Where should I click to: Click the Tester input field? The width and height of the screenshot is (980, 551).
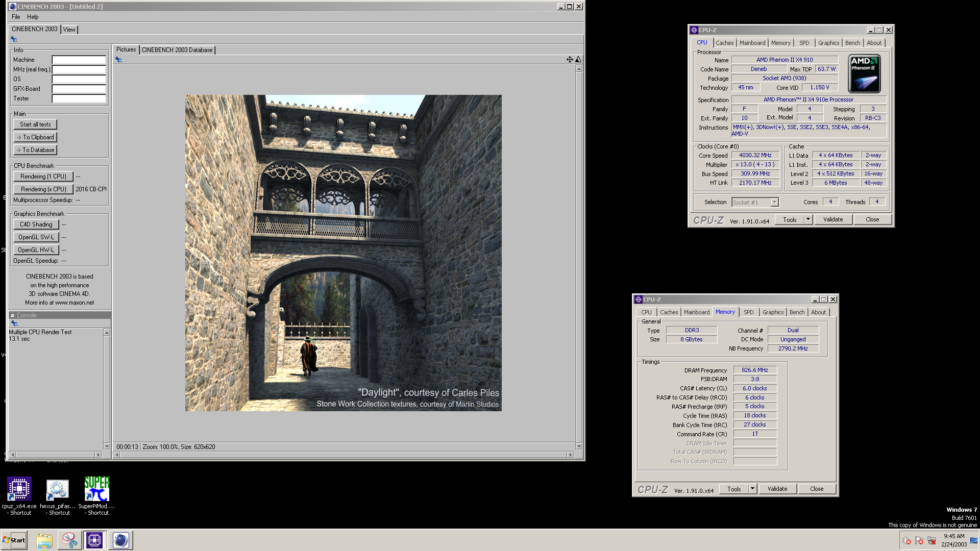[x=79, y=98]
